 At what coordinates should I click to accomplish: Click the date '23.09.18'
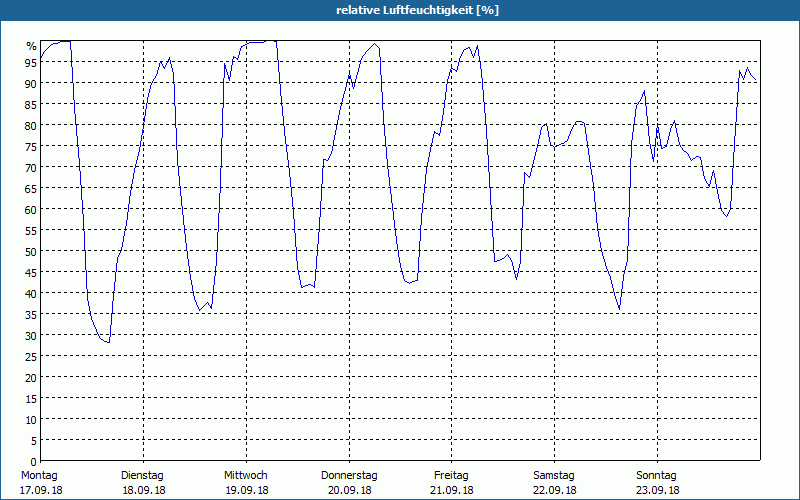pyautogui.click(x=658, y=490)
